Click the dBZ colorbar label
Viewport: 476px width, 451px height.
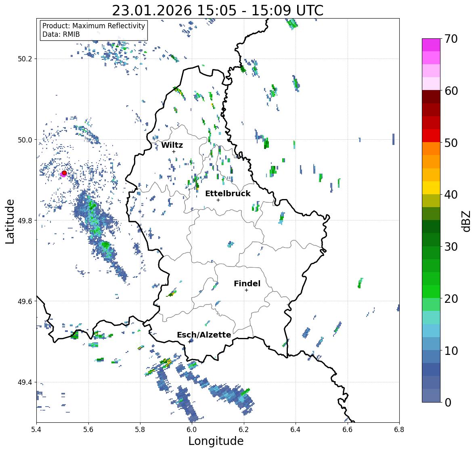point(466,221)
